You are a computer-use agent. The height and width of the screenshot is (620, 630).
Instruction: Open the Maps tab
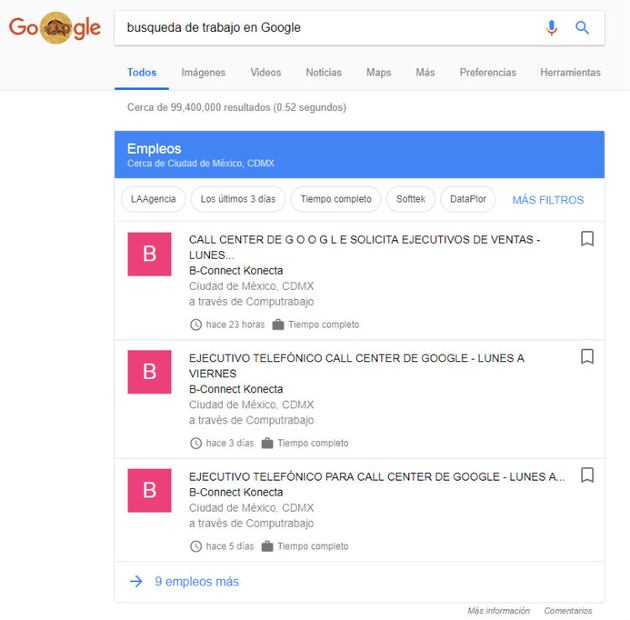click(378, 73)
